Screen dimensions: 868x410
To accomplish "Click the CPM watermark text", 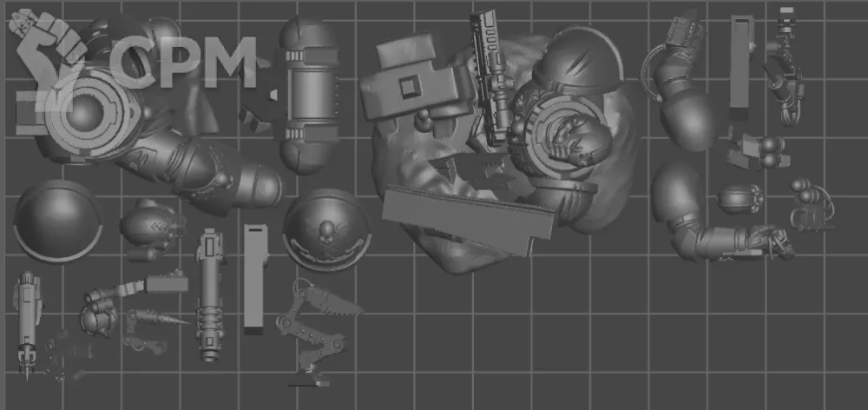I will 187,63.
